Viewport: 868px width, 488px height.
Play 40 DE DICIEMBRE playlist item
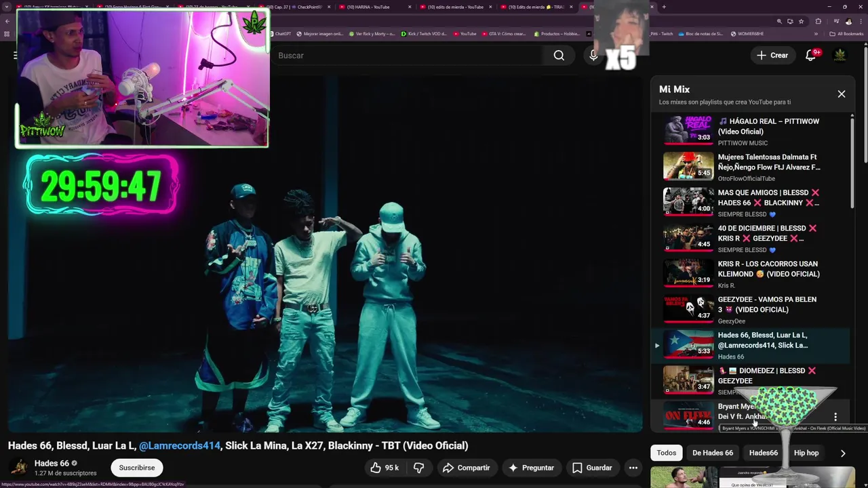pos(750,237)
